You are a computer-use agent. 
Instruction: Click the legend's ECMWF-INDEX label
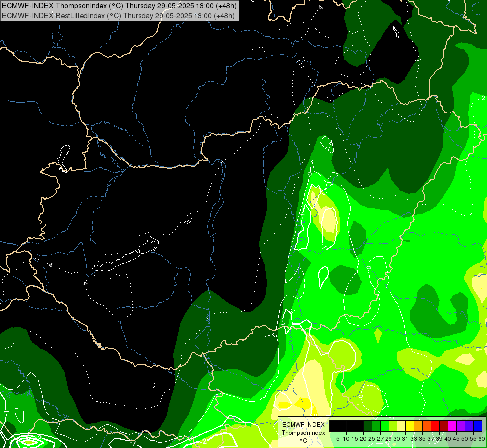pyautogui.click(x=303, y=425)
